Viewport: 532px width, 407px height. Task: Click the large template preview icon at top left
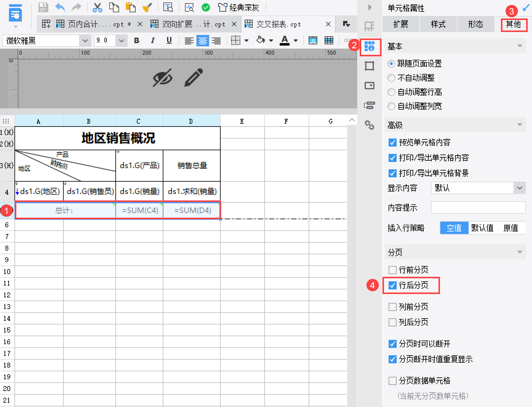pyautogui.click(x=15, y=13)
